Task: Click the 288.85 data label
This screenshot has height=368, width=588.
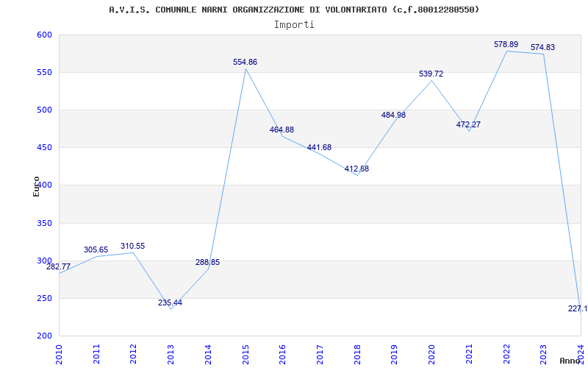Action: pyautogui.click(x=207, y=262)
